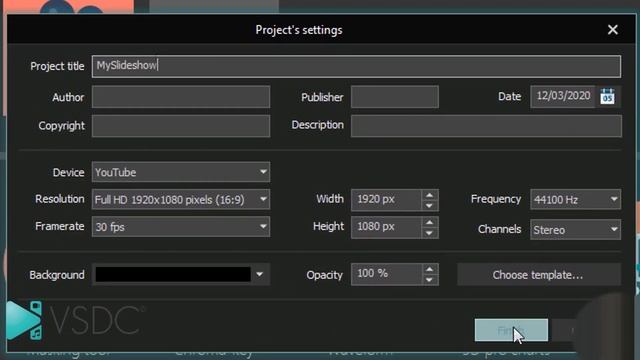Screen dimensions: 640x360
Task: Decrease Opacity with the down arrow
Action: click(x=429, y=280)
